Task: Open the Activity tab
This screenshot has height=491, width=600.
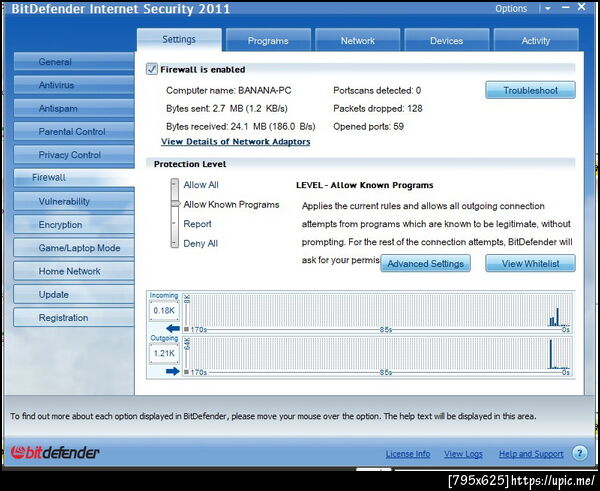Action: (536, 41)
